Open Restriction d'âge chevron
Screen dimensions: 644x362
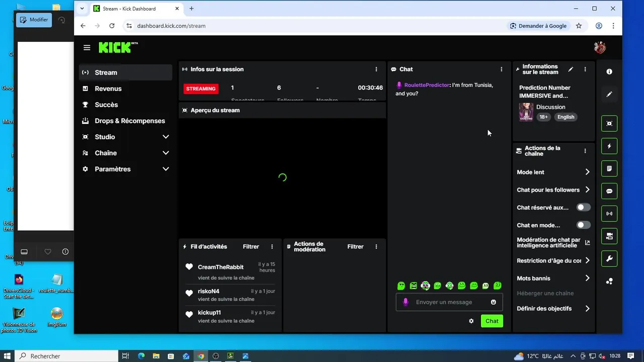click(x=587, y=260)
